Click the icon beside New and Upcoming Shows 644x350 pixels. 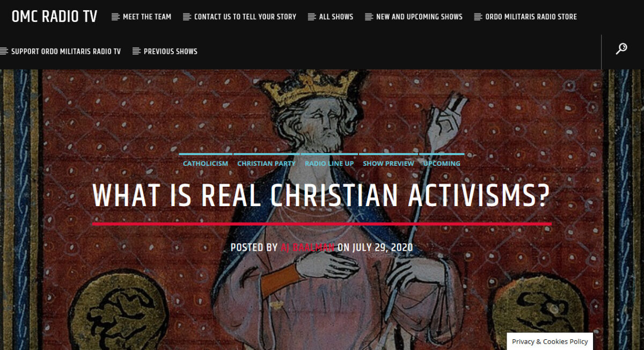coord(369,17)
